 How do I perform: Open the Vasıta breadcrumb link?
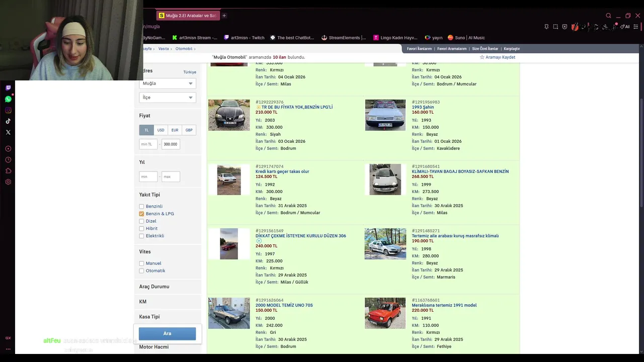click(164, 49)
